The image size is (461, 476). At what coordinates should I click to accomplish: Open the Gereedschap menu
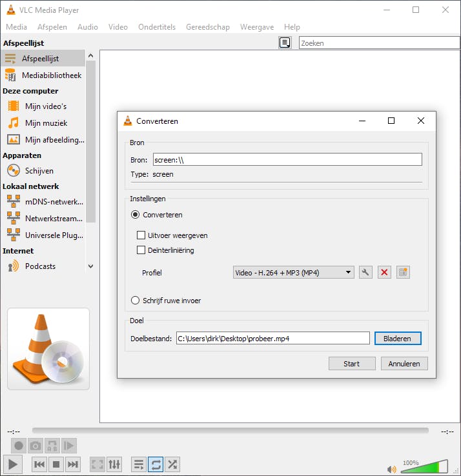tap(208, 27)
